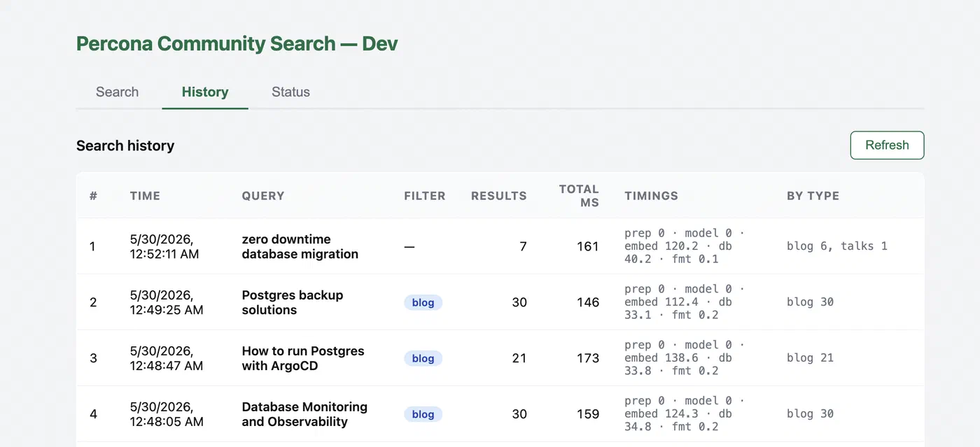Click the TOTAL MS column header
Image resolution: width=980 pixels, height=447 pixels.
point(579,196)
